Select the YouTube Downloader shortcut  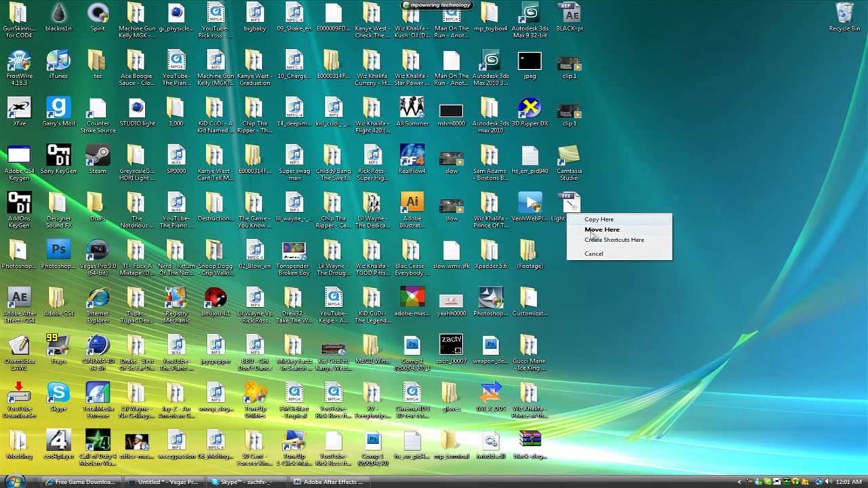[19, 400]
